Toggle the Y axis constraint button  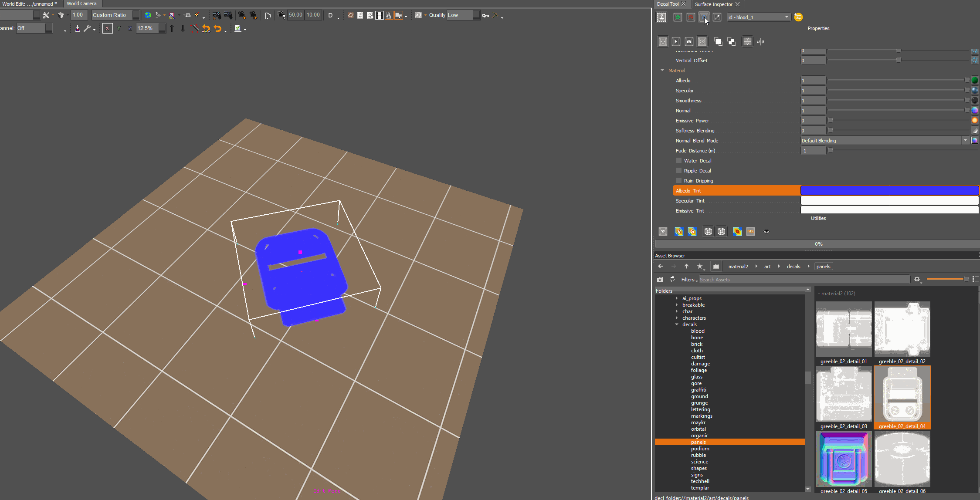pyautogui.click(x=119, y=28)
